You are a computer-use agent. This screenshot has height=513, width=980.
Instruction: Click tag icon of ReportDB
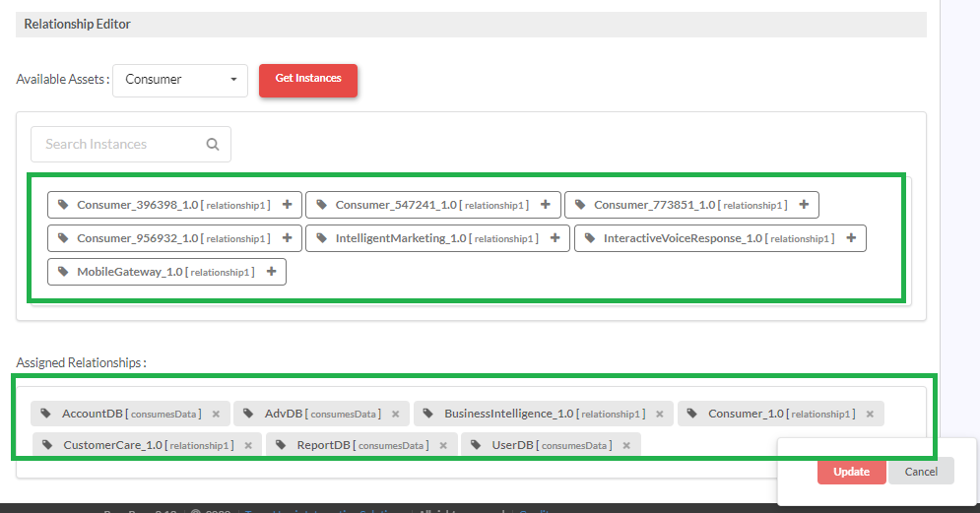coord(281,445)
